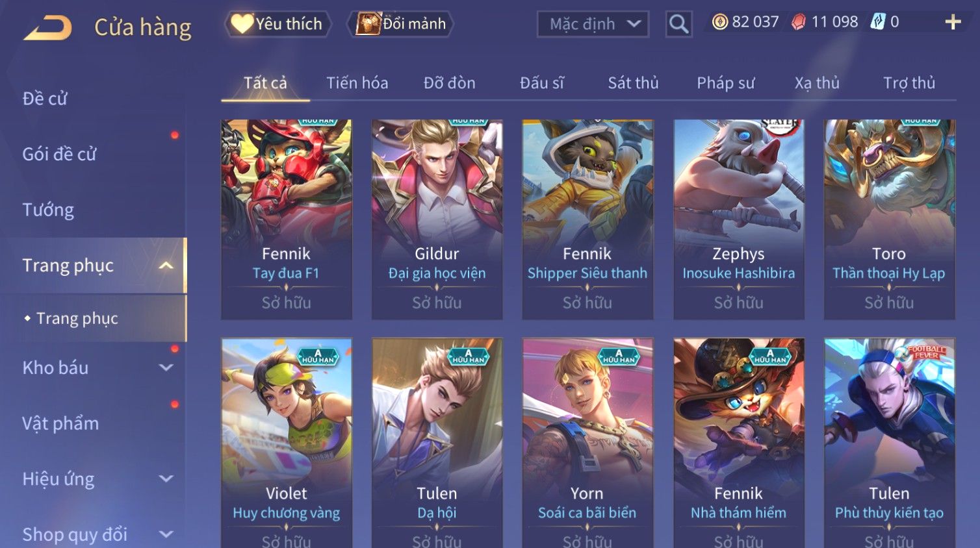Click the golden back arrow icon
Viewport: 980px width, 548px height.
coord(47,27)
